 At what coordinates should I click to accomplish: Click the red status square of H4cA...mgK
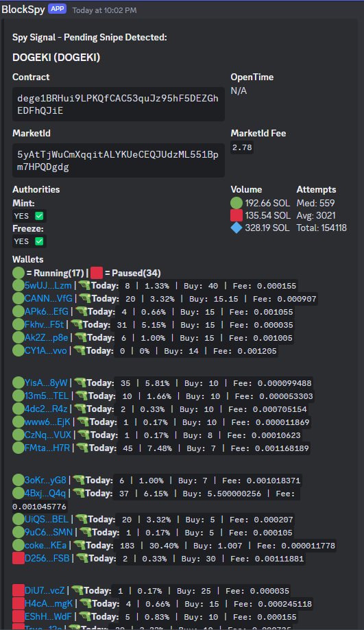tap(19, 603)
